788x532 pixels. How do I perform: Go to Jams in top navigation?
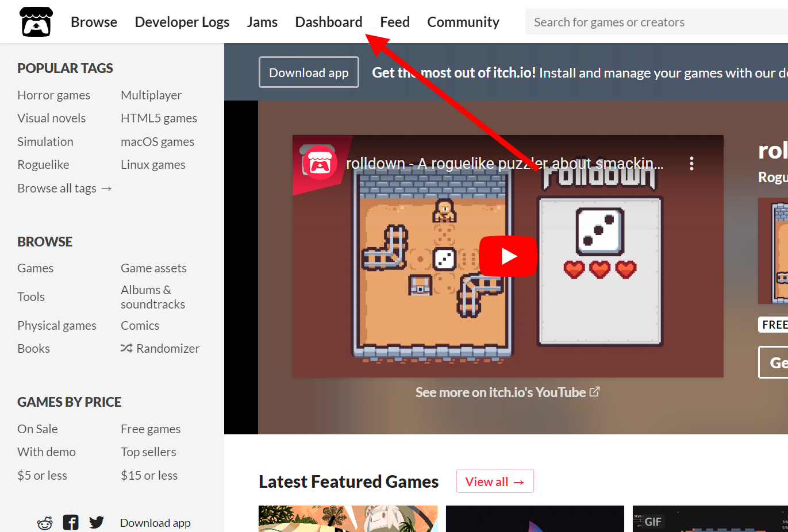262,22
